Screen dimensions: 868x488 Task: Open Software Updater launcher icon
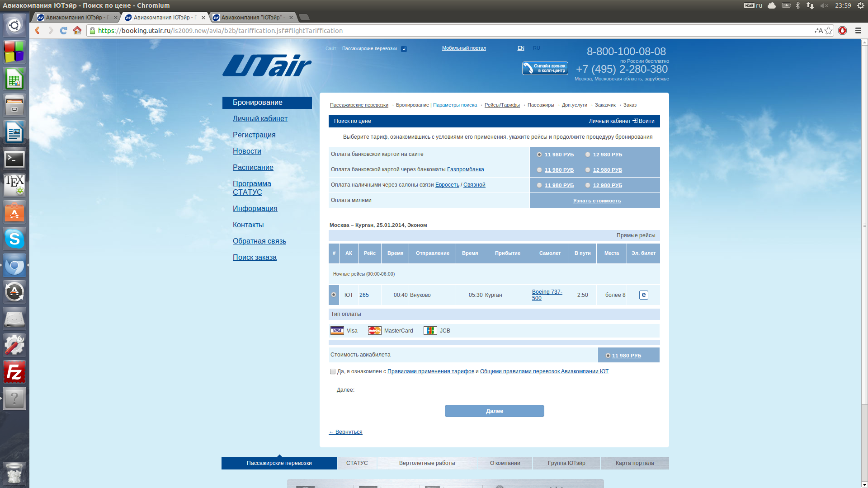tap(14, 292)
